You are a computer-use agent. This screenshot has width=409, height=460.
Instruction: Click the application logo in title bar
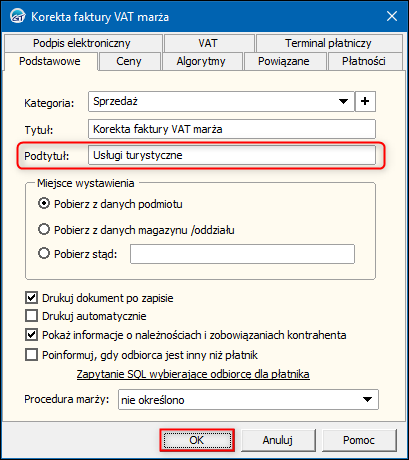click(17, 16)
